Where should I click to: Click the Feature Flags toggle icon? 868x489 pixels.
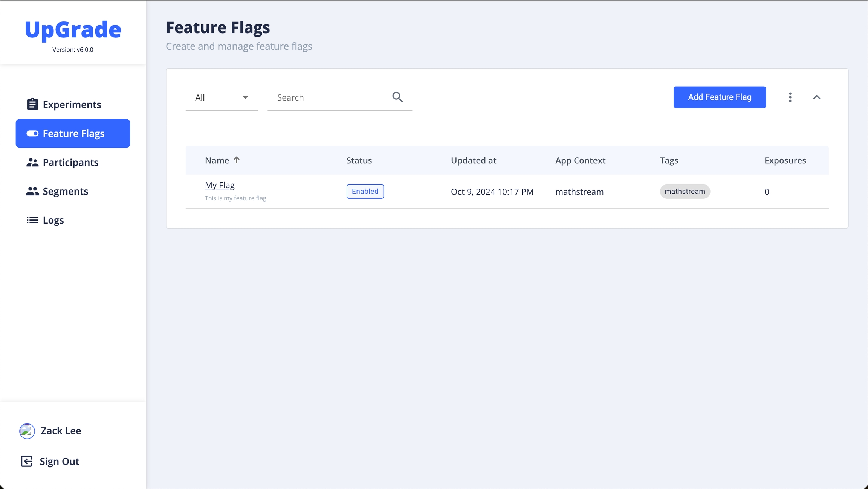pos(32,134)
